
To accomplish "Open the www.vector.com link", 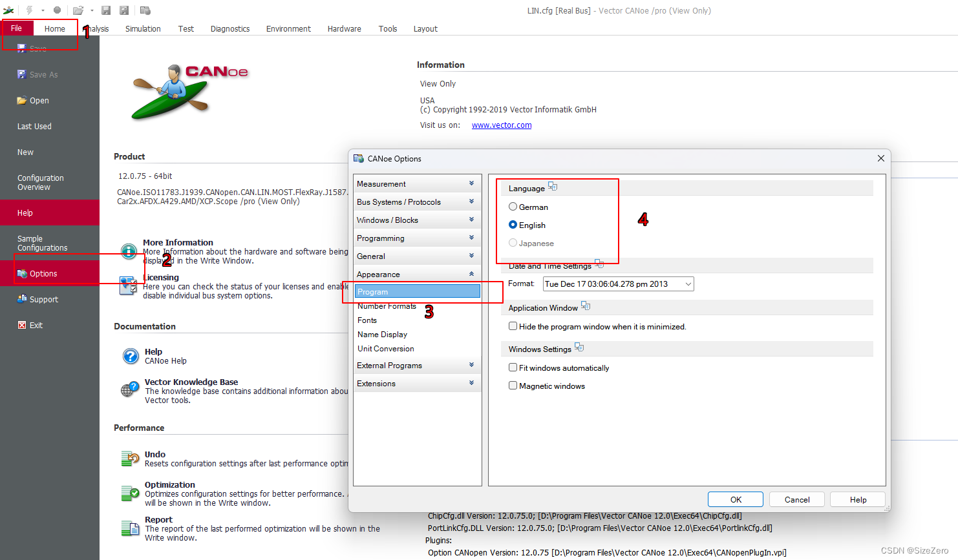I will [502, 125].
